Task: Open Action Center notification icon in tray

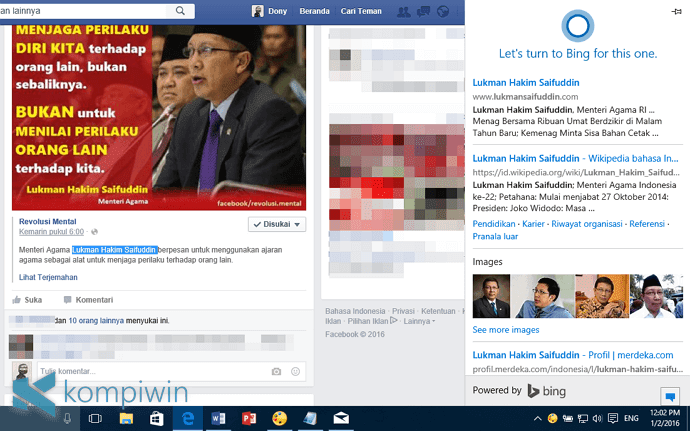Action: pos(613,418)
